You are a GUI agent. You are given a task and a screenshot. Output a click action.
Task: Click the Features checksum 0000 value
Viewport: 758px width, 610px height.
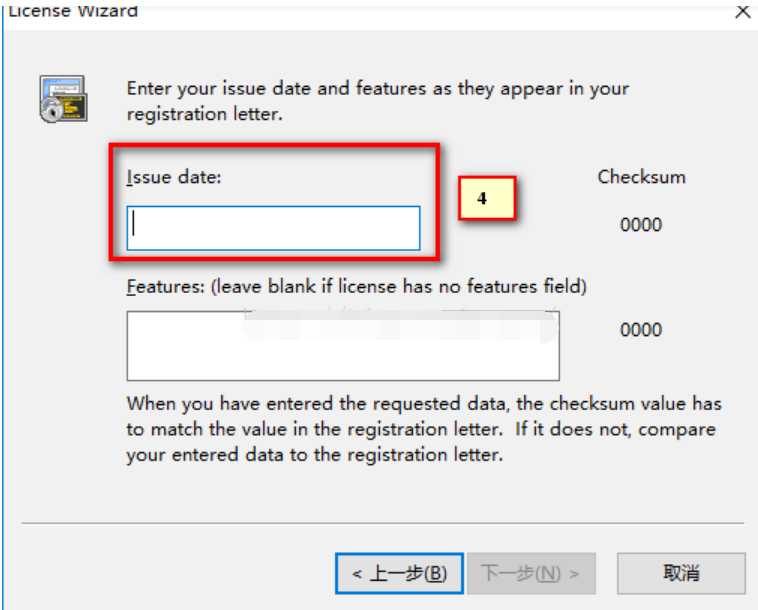click(641, 330)
